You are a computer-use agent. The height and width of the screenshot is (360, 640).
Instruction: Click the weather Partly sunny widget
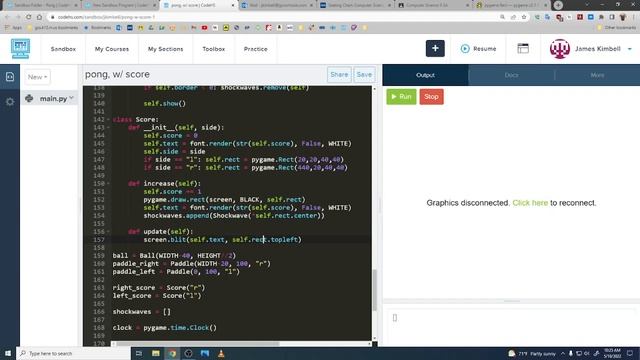[x=532, y=353]
